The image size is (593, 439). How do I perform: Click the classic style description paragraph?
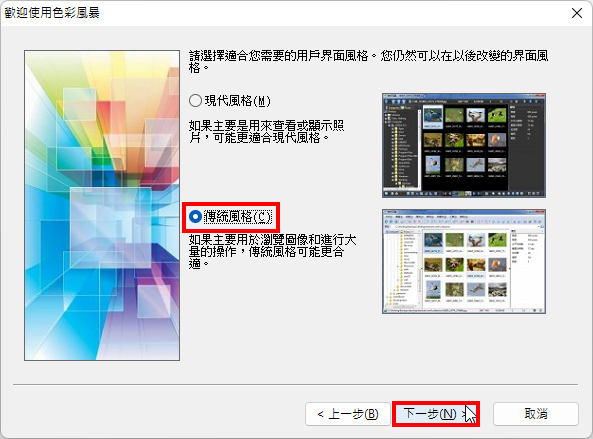272,251
